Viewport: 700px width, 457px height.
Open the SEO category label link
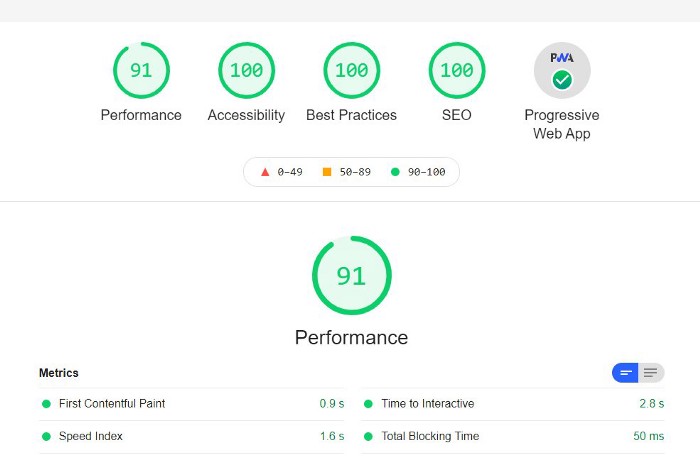pos(457,115)
